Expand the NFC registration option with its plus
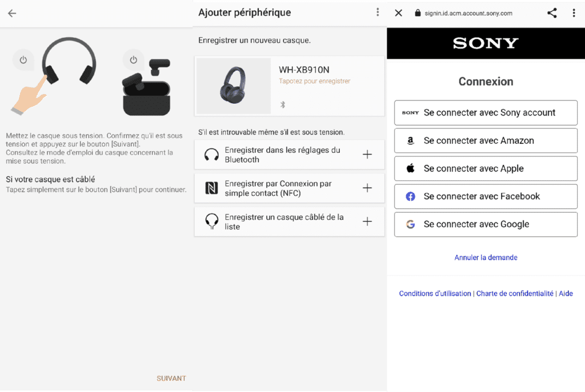 tap(367, 188)
